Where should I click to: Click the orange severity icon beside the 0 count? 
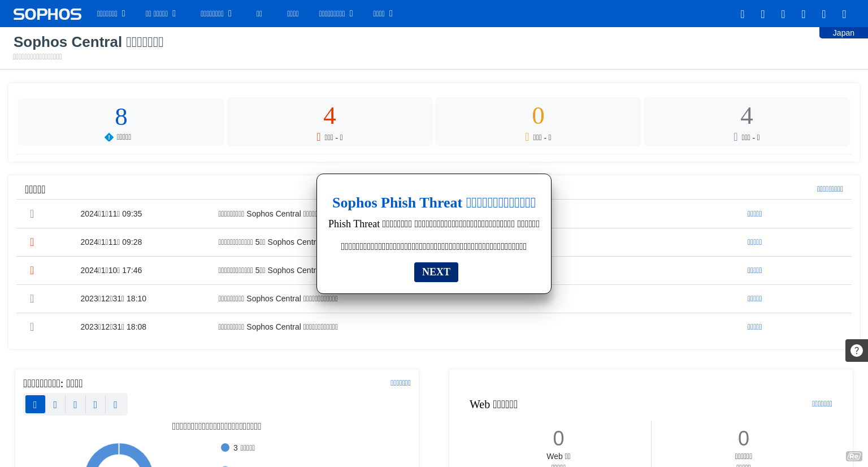pos(527,137)
